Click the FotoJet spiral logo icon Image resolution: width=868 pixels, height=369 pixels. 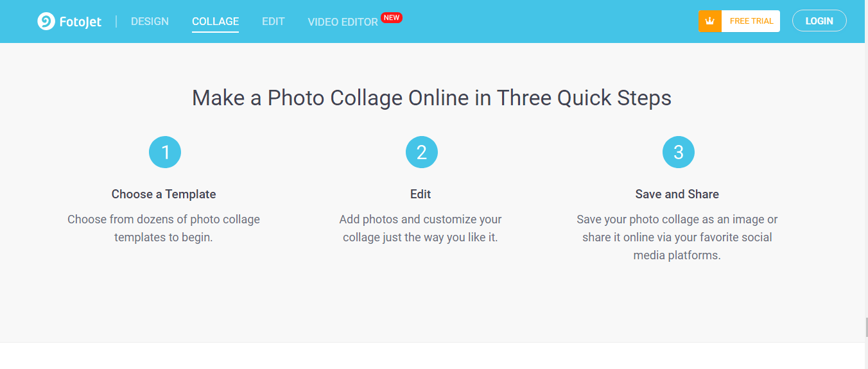46,21
